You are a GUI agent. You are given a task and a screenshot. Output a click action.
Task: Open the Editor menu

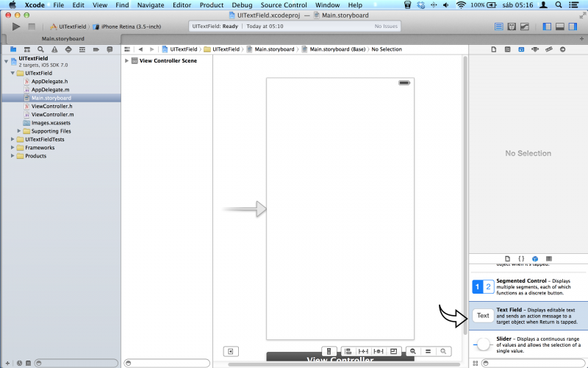pos(182,5)
